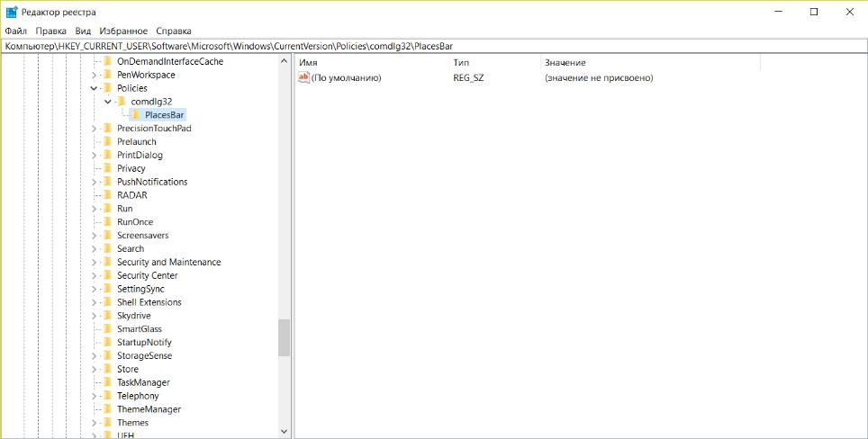Click the PlacesBar folder icon
Viewport: 868px width, 439px height.
pyautogui.click(x=135, y=115)
